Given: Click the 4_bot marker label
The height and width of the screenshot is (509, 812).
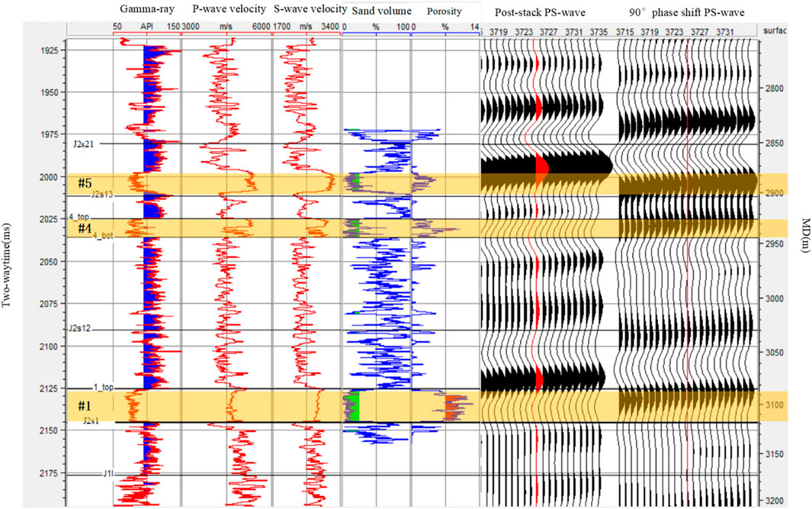Looking at the screenshot, I should (104, 235).
